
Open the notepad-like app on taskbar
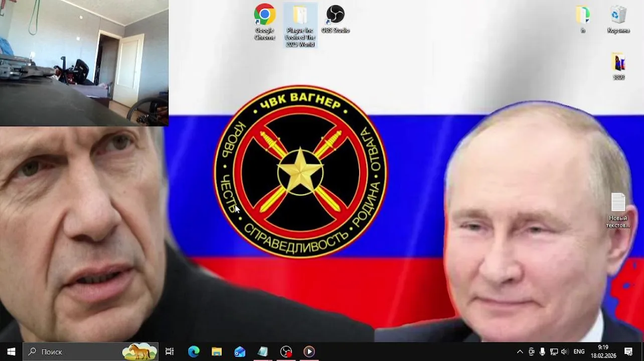[263, 351]
